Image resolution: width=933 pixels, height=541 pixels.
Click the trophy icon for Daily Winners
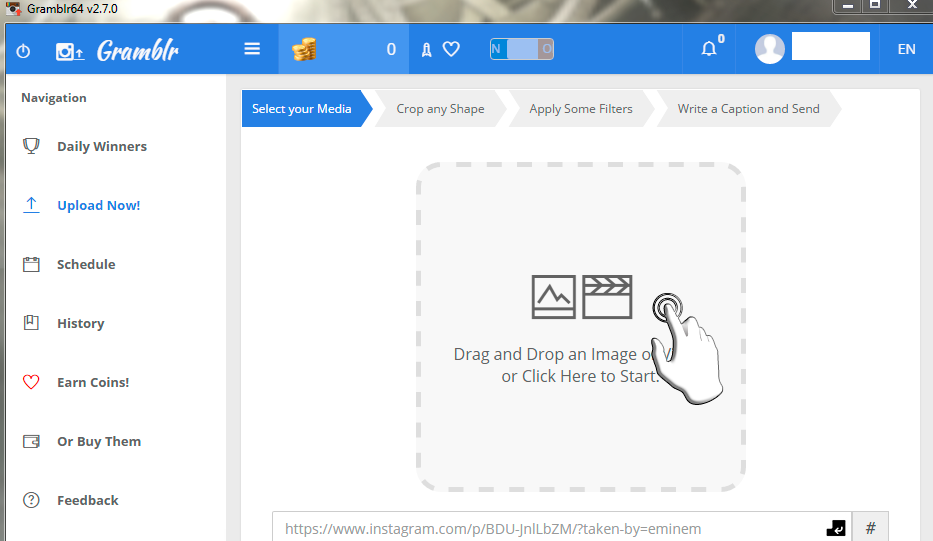pos(31,146)
